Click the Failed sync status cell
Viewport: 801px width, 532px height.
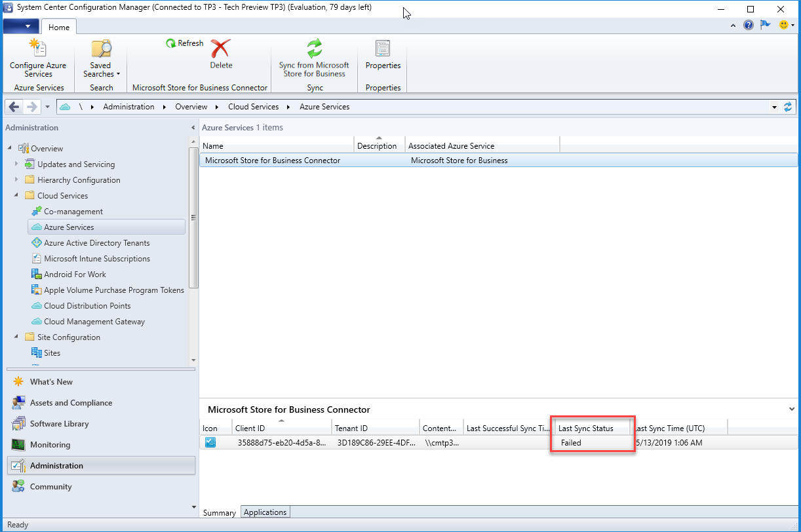(571, 443)
